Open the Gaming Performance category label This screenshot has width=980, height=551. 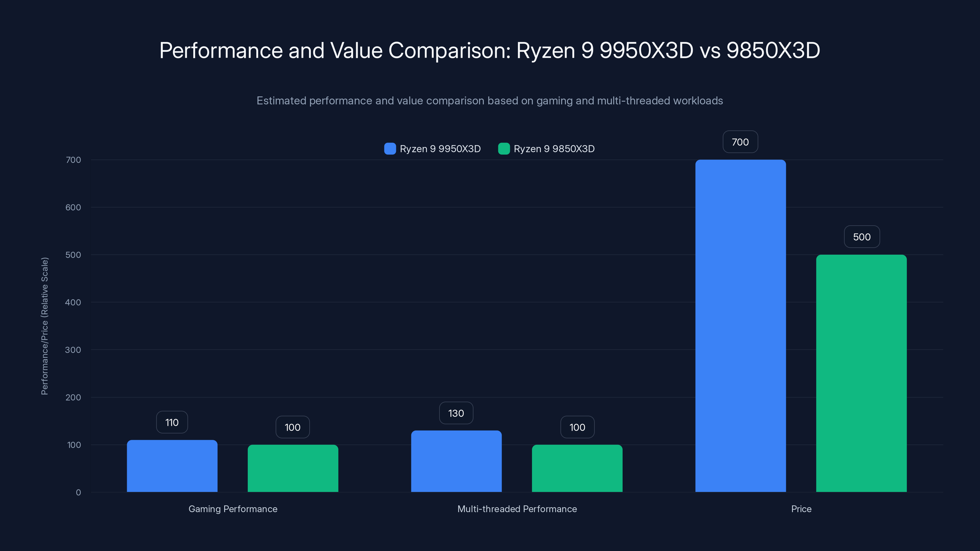(x=232, y=509)
